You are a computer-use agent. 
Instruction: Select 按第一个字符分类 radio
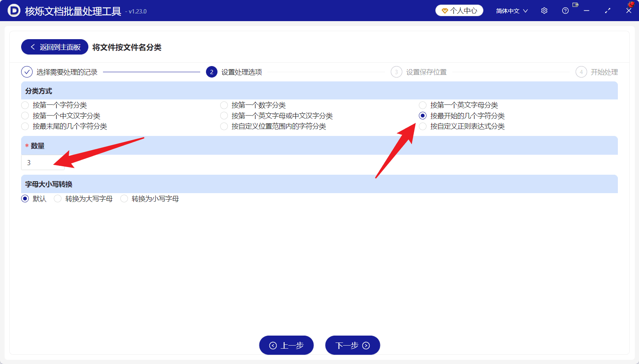click(x=25, y=105)
